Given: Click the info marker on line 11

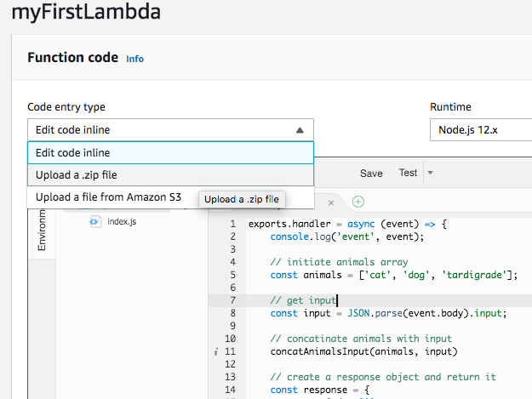Looking at the screenshot, I should (x=216, y=352).
